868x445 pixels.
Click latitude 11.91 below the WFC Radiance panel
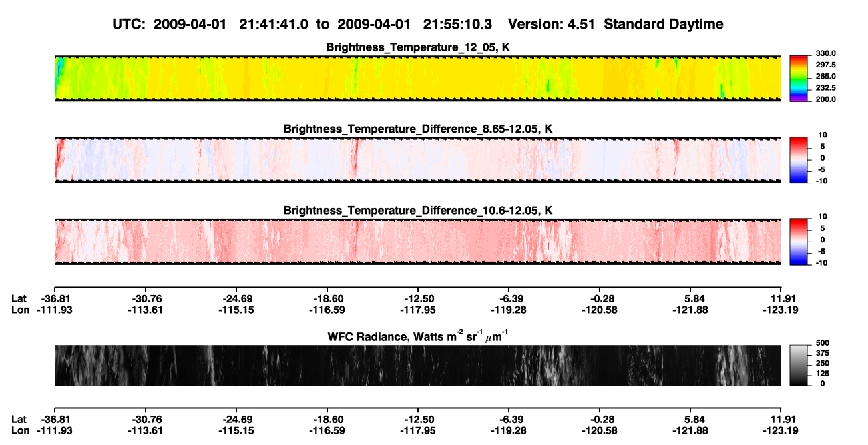[781, 420]
